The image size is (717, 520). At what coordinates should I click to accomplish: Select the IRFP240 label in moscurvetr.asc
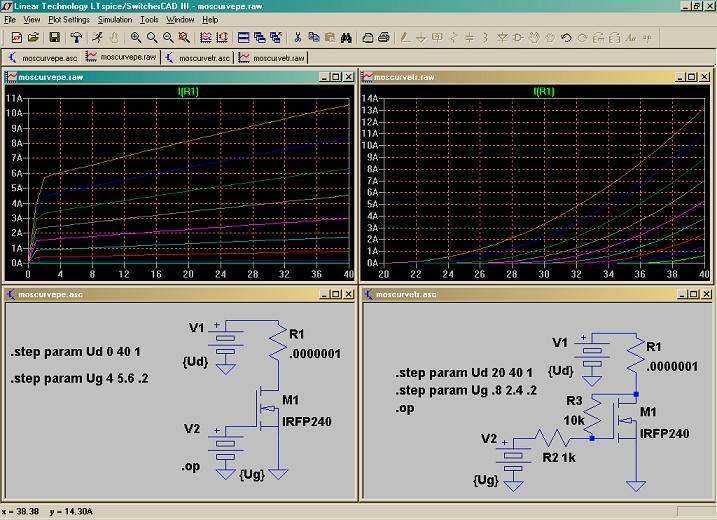pyautogui.click(x=664, y=433)
